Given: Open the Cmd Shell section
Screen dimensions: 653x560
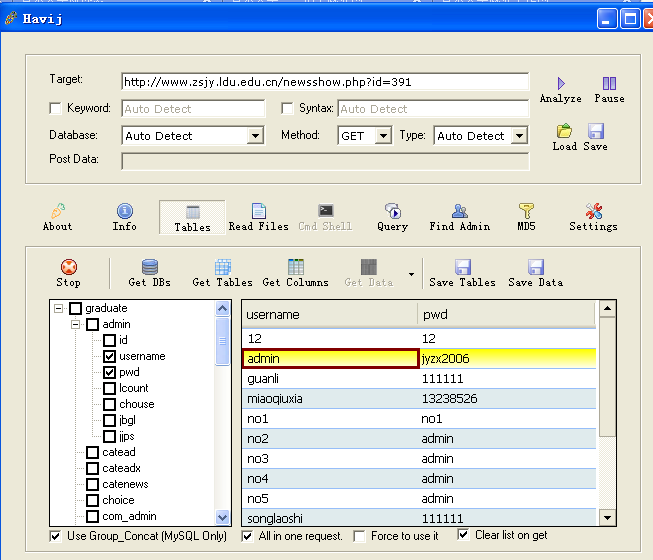Looking at the screenshot, I should (325, 217).
